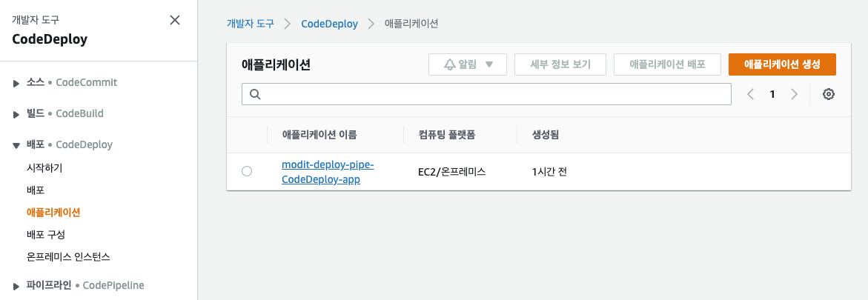Open 시작하기 in the sidebar
Screen dimensions: 868x300
(44, 167)
